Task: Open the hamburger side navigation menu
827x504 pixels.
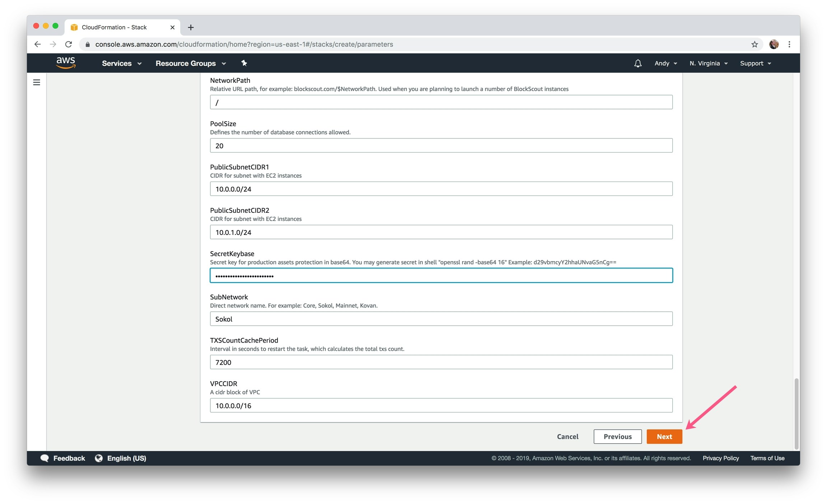Action: [x=37, y=83]
